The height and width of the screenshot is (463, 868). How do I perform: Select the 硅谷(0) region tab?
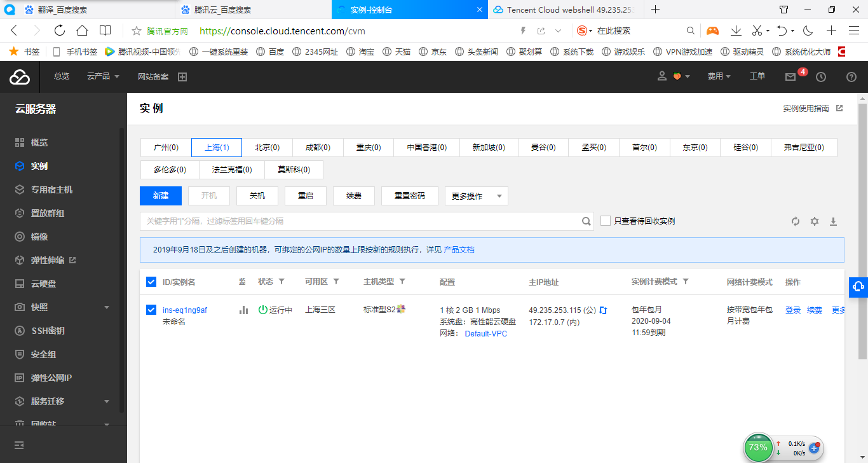click(746, 148)
